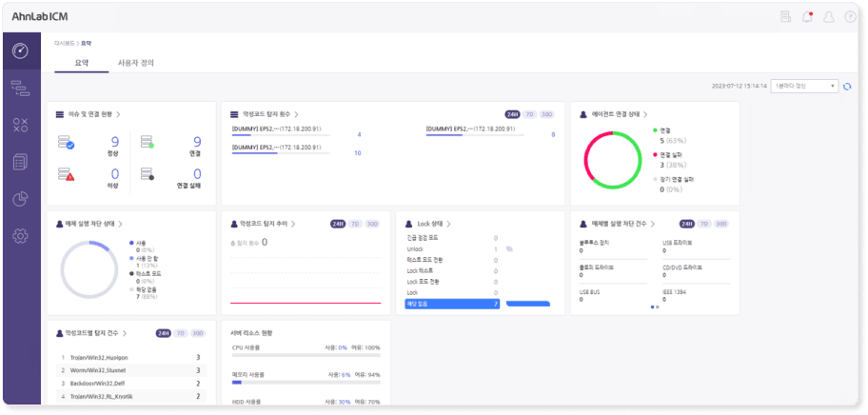The width and height of the screenshot is (868, 415).
Task: Expand 악성코드 탐지 횟수 via its chevron
Action: pos(297,114)
